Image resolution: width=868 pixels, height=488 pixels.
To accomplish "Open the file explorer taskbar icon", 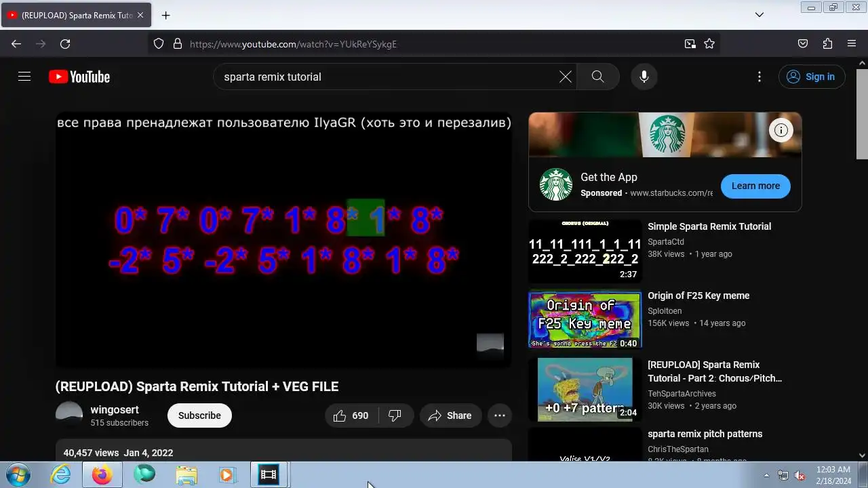I will 186,474.
